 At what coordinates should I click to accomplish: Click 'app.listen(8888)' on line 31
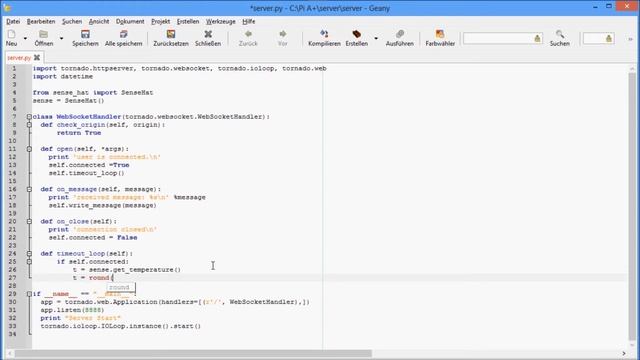point(72,310)
